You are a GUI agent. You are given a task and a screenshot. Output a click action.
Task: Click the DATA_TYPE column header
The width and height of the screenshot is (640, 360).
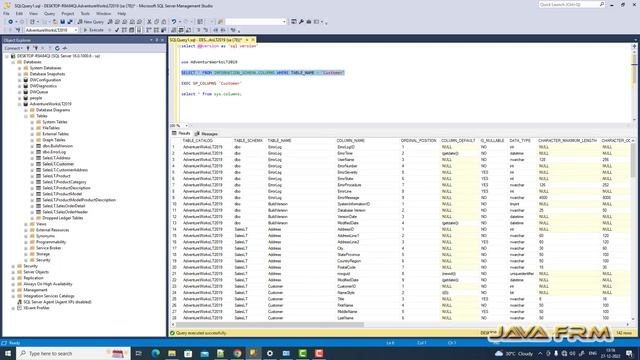pos(520,140)
